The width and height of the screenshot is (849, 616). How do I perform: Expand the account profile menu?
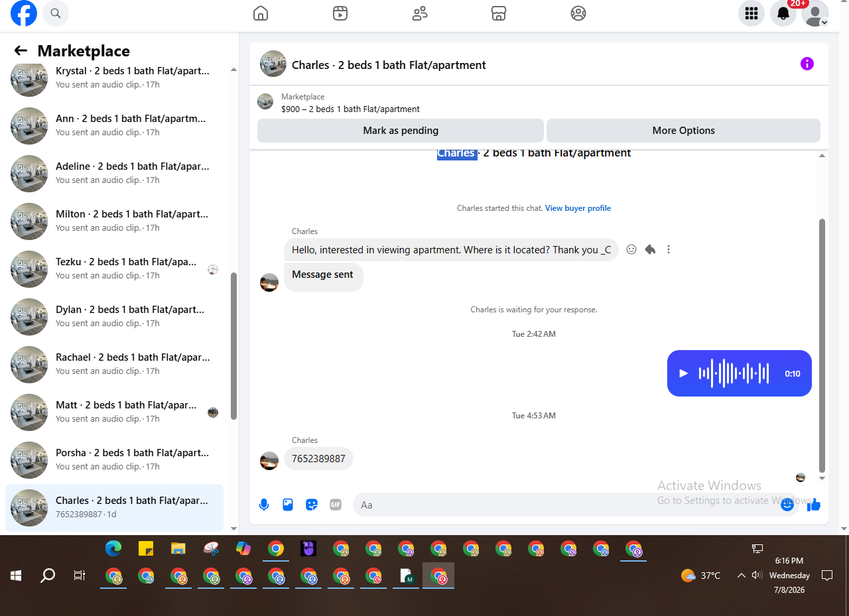click(x=815, y=13)
